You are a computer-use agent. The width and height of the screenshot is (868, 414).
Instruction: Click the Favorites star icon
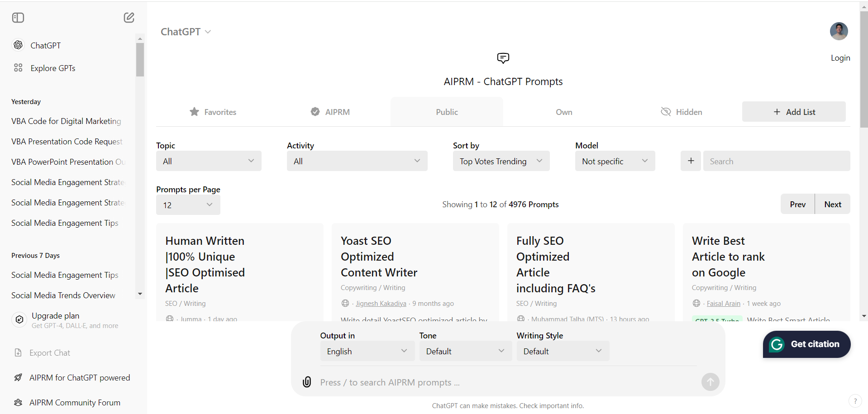194,112
